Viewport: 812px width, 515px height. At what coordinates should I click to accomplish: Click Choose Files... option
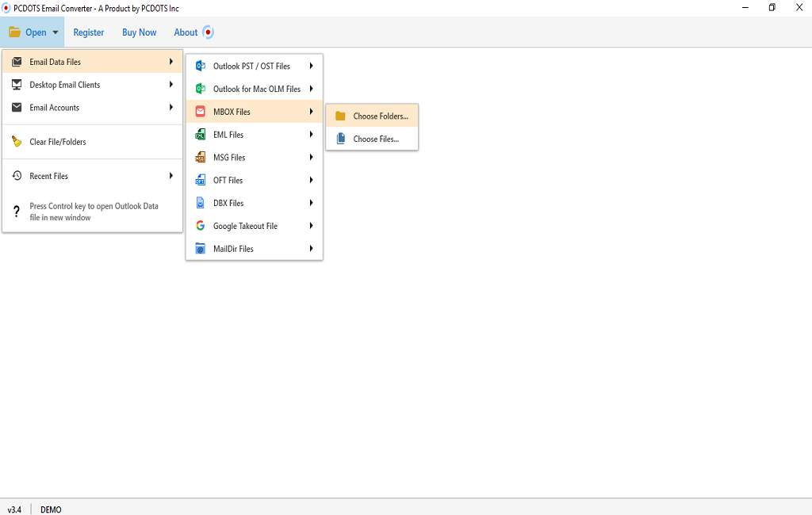point(372,139)
